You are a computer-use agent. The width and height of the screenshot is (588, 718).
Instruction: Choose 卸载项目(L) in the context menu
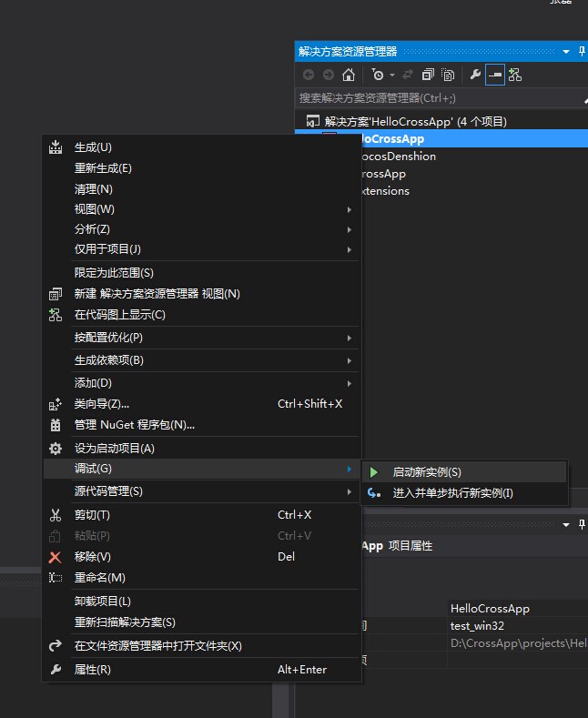click(x=103, y=602)
